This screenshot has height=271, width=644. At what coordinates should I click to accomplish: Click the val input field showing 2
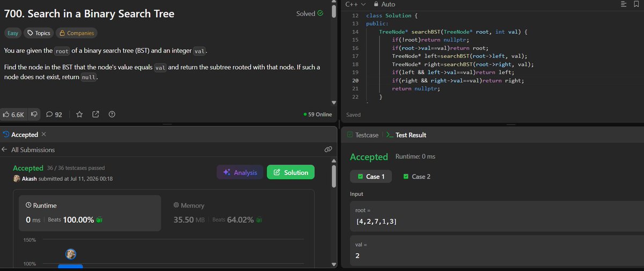(496, 251)
